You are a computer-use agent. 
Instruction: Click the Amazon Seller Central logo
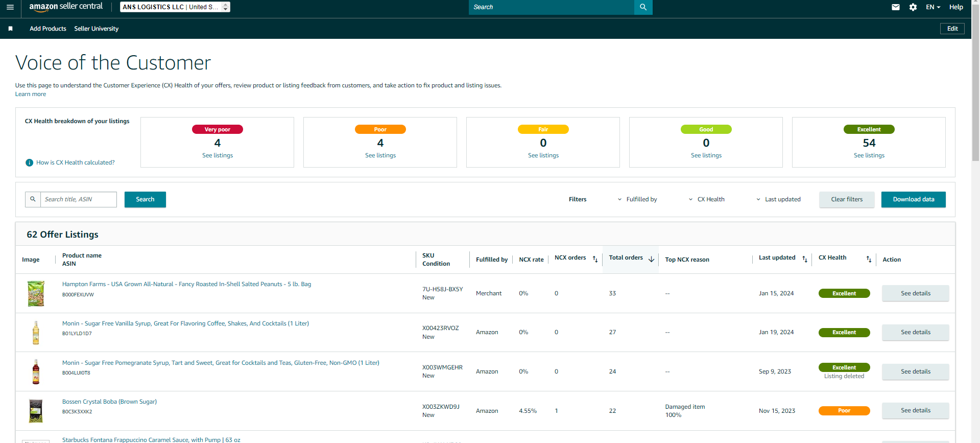click(x=66, y=7)
